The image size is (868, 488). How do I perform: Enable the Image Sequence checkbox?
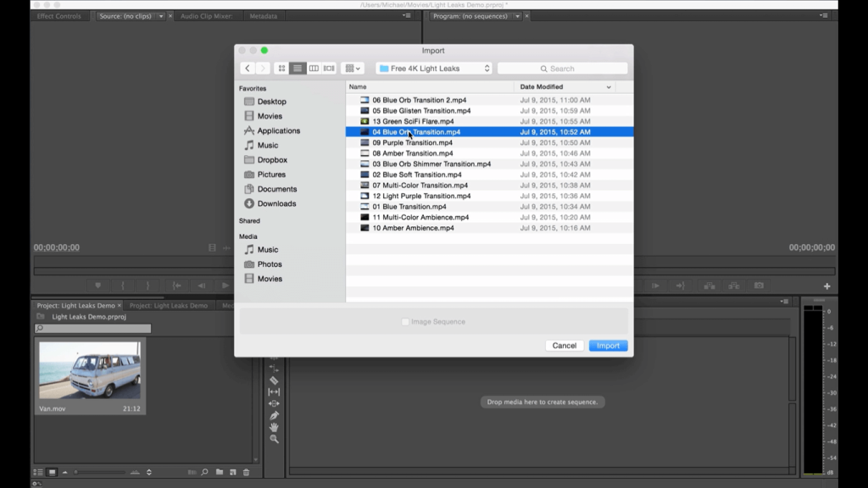point(406,322)
